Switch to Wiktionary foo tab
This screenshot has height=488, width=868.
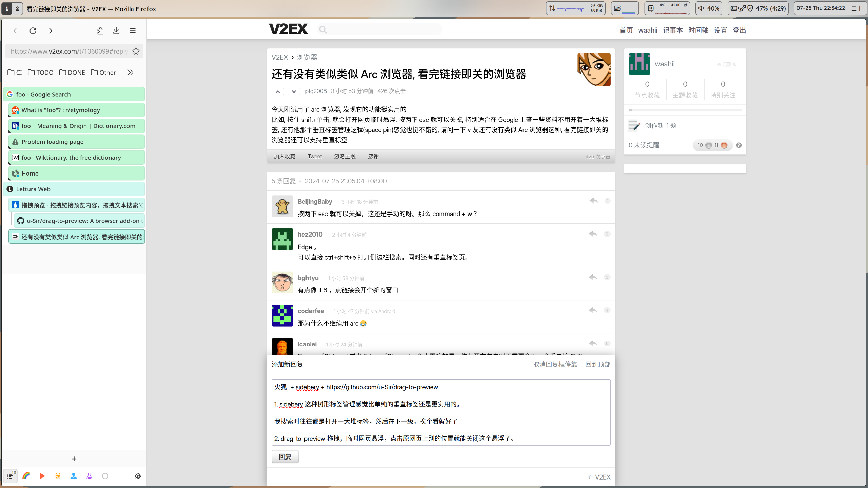pos(77,158)
